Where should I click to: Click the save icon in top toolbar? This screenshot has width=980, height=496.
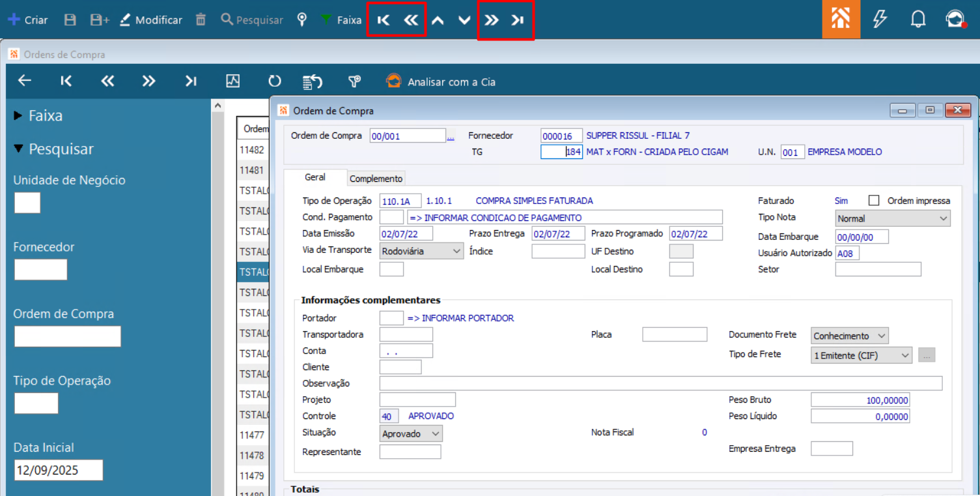70,20
